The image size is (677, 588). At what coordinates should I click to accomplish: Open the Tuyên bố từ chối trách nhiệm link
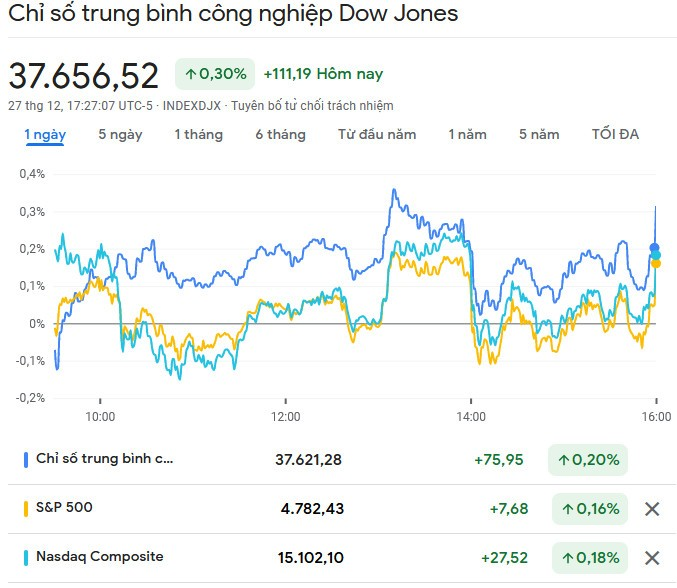(x=312, y=105)
